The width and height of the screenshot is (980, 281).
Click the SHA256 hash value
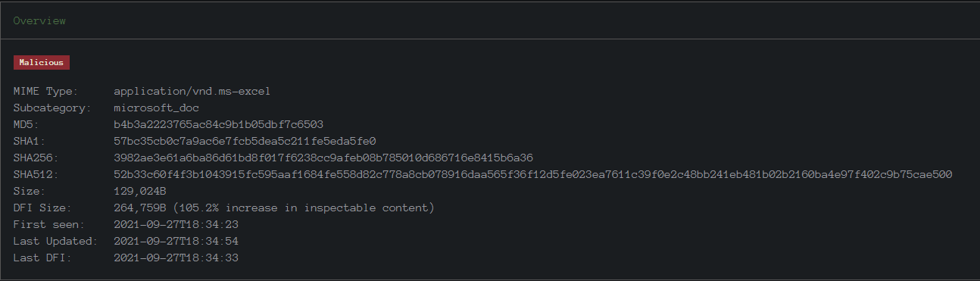point(323,158)
